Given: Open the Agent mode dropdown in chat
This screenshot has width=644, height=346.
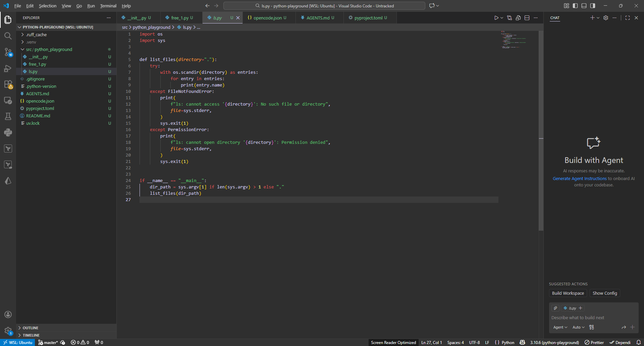Looking at the screenshot, I should pyautogui.click(x=560, y=327).
